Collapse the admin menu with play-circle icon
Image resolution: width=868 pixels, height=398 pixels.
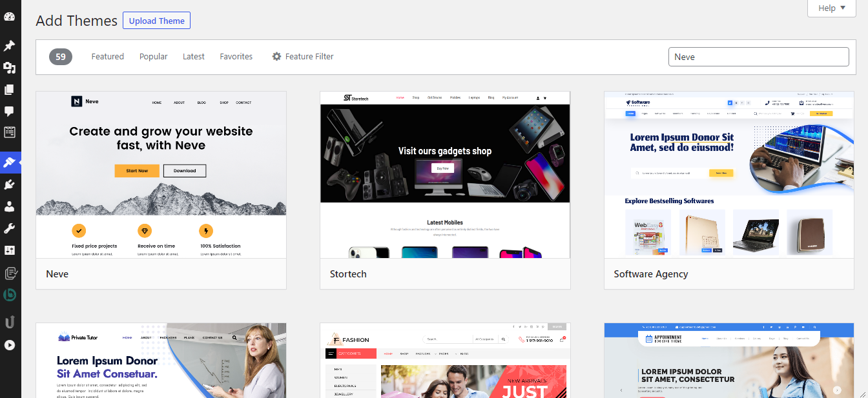pos(10,345)
